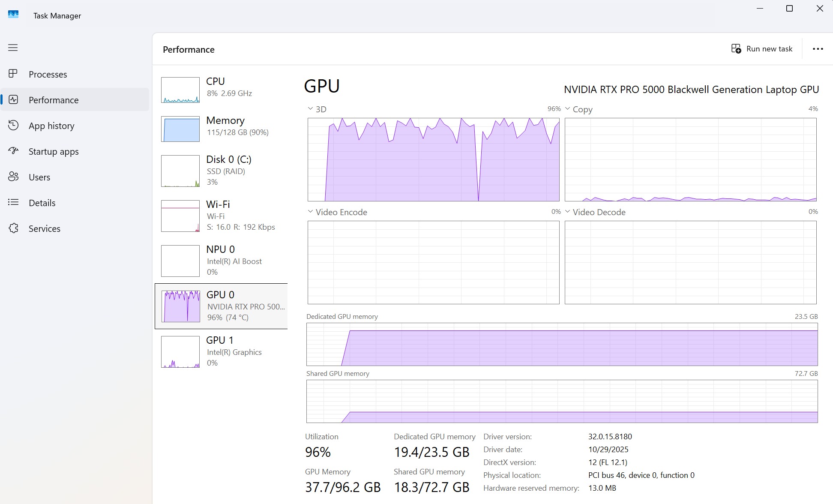Screen dimensions: 833x504
Task: Select the Memory usage graph entry
Action: pos(180,129)
